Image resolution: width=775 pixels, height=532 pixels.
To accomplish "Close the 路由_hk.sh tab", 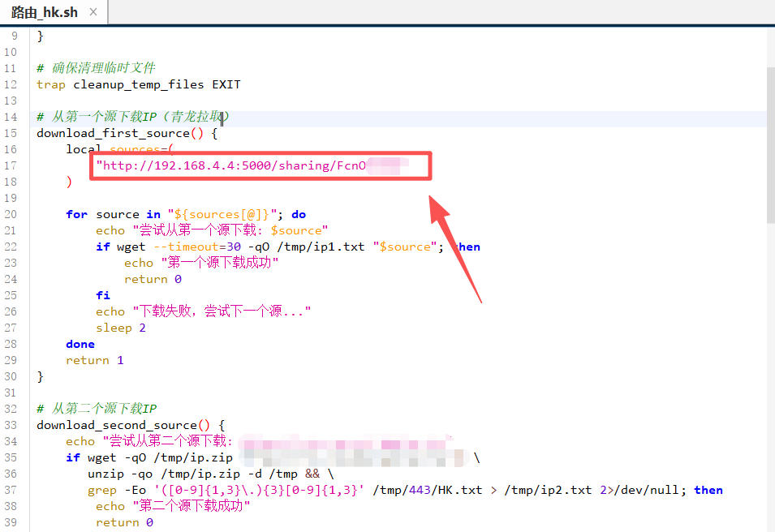I will pyautogui.click(x=93, y=12).
